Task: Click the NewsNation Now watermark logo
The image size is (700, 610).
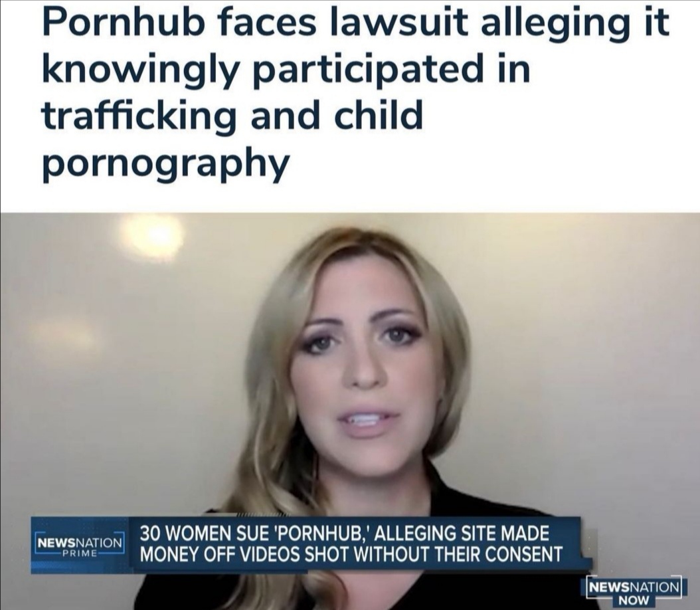Action: click(634, 592)
